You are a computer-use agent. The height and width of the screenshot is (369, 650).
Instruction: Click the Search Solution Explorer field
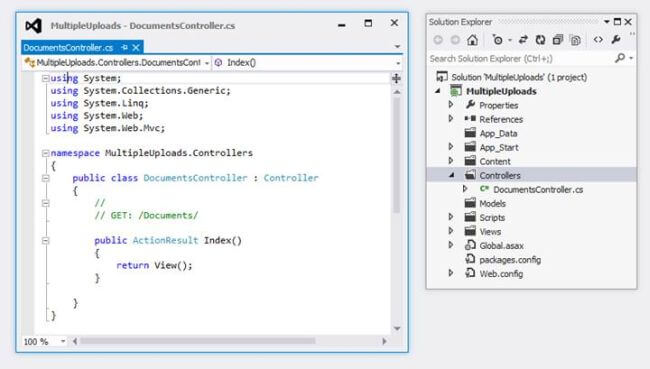(x=520, y=58)
